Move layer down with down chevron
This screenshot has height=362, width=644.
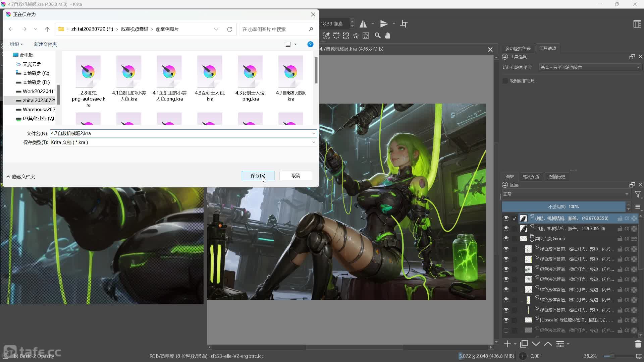[x=536, y=344]
